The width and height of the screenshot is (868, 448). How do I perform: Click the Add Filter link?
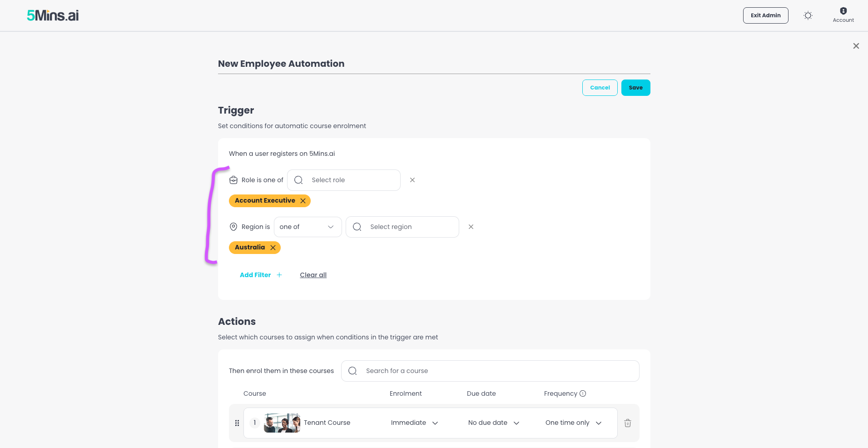(x=261, y=275)
